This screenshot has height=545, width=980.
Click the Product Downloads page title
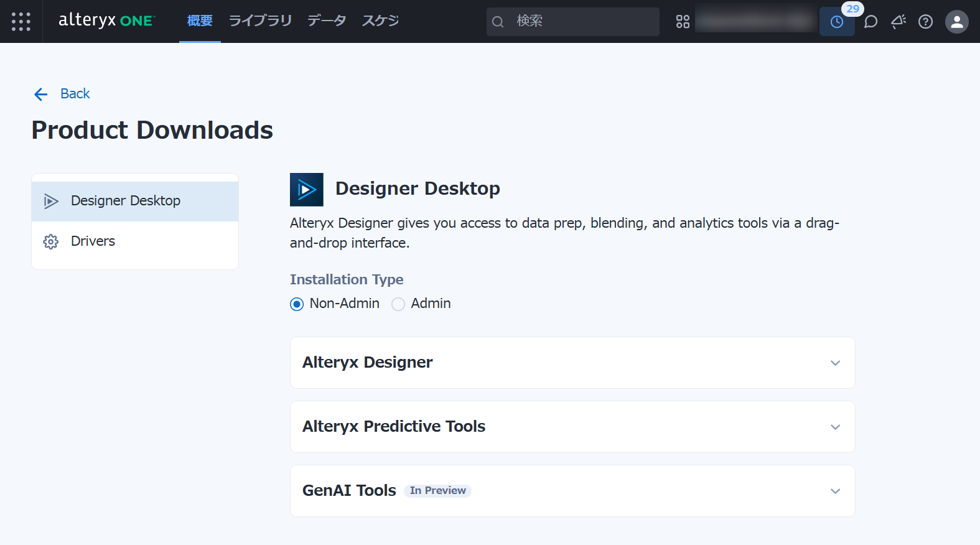(x=152, y=130)
